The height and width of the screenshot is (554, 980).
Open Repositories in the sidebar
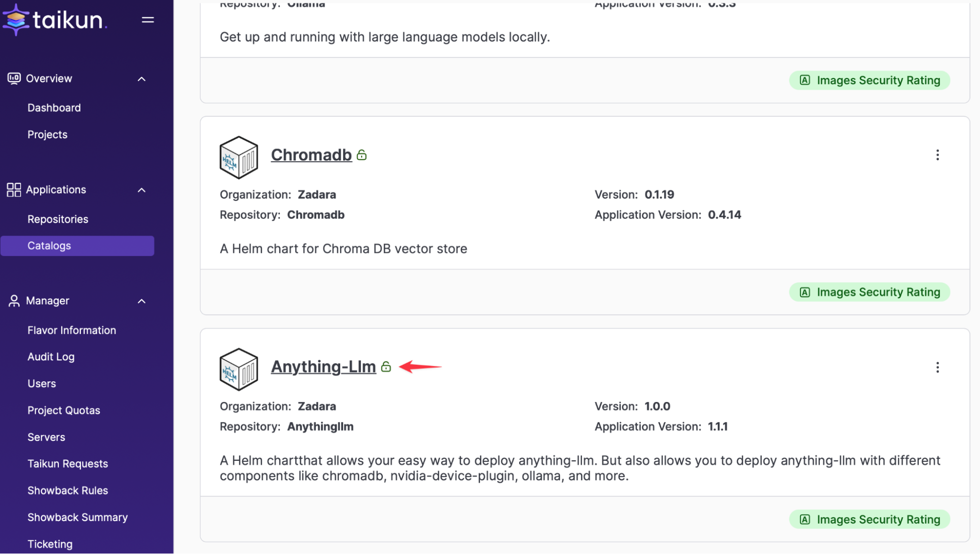pos(58,219)
